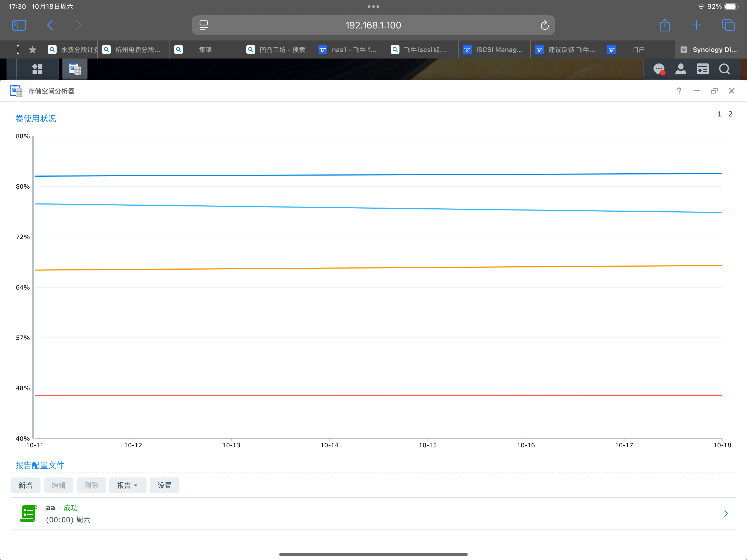
Task: Click Storage Analyzer taskbar icon
Action: [x=75, y=69]
